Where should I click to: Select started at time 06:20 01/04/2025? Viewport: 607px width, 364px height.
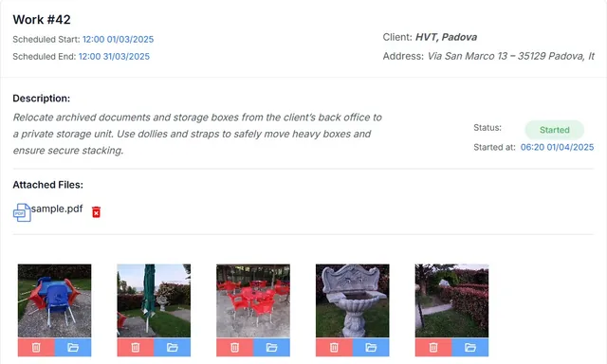click(557, 147)
